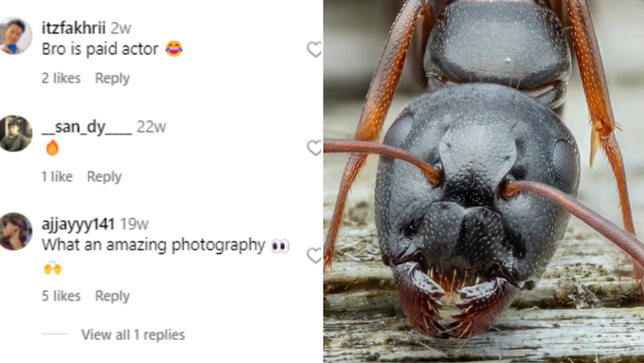View the 5 likes on ajjayyy141's comment
Image resolution: width=644 pixels, height=363 pixels.
pyautogui.click(x=62, y=296)
